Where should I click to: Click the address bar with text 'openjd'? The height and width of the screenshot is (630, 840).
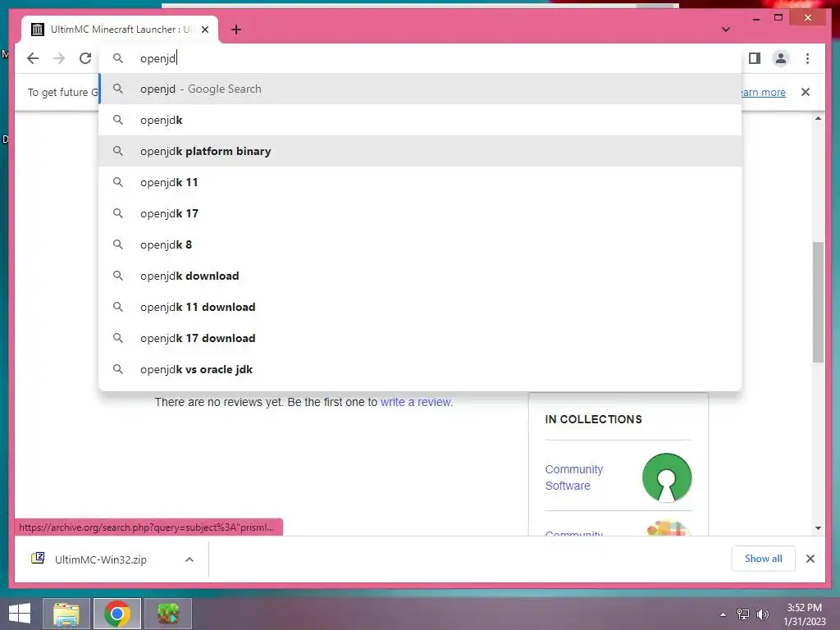pyautogui.click(x=421, y=58)
